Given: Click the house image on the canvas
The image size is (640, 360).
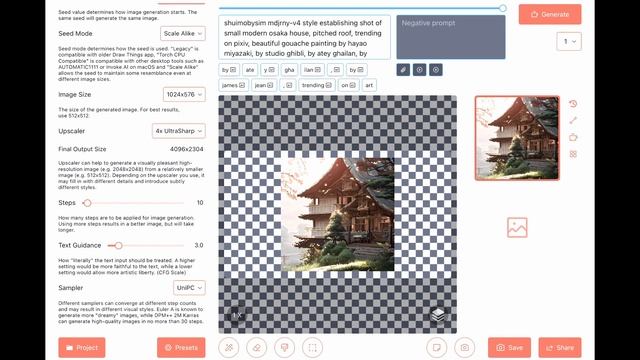Looking at the screenshot, I should pyautogui.click(x=338, y=215).
